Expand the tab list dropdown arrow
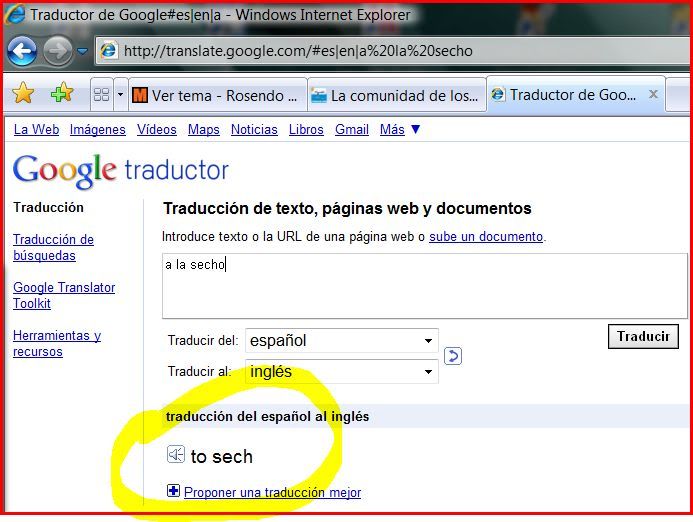The height and width of the screenshot is (522, 693). [120, 94]
